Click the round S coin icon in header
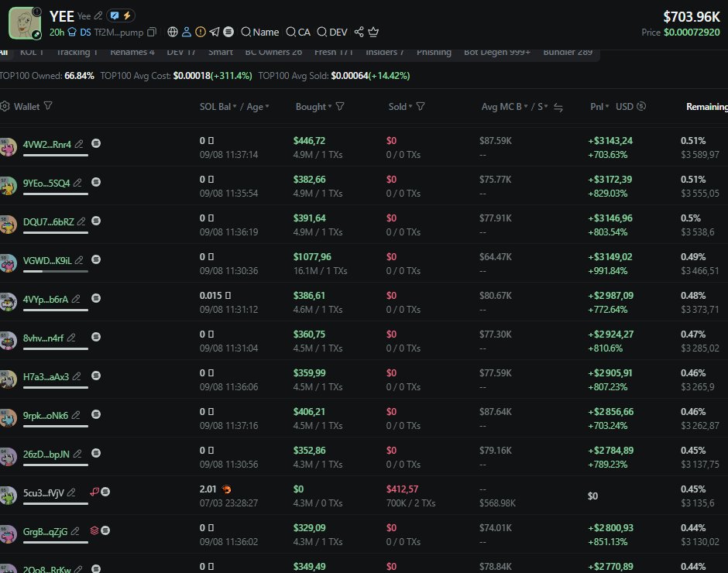Image resolution: width=728 pixels, height=573 pixels. (228, 32)
